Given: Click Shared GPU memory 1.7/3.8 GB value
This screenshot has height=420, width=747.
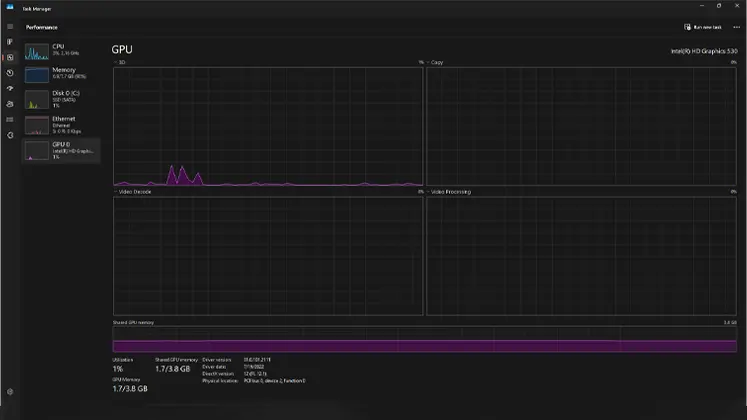Looking at the screenshot, I should (172, 369).
